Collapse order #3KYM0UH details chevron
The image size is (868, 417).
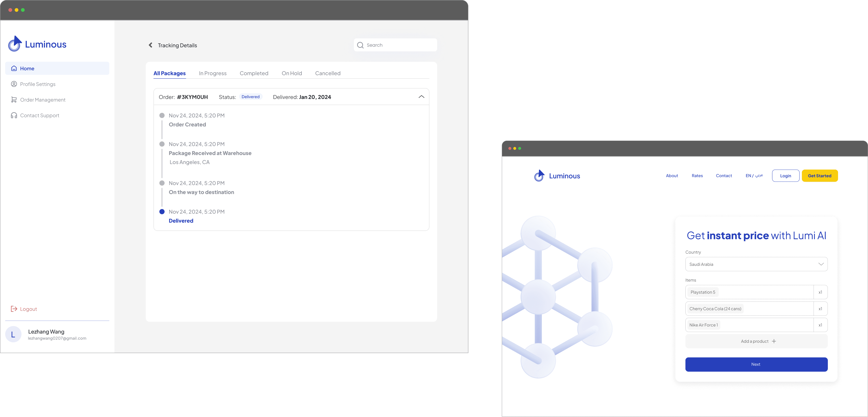click(421, 97)
